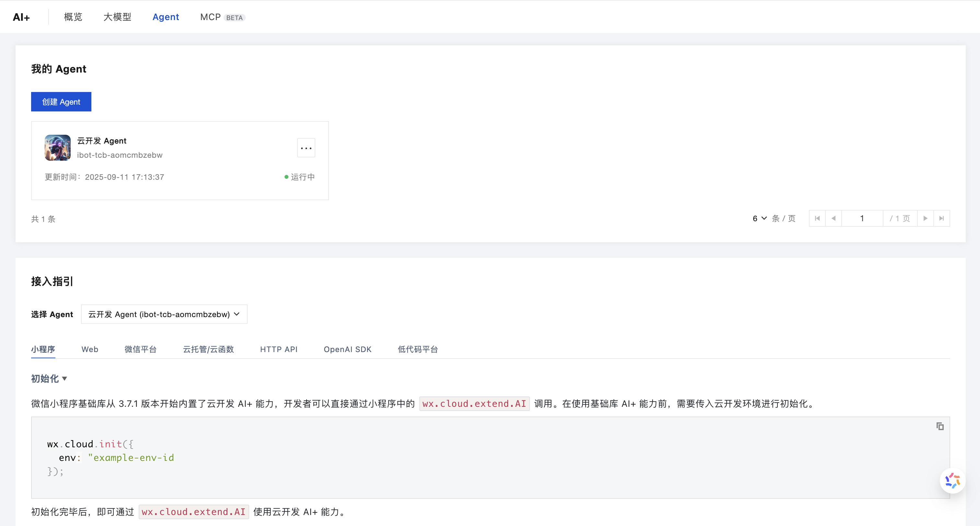This screenshot has height=526, width=980.
Task: Open the 选择 Agent dropdown
Action: tap(164, 314)
